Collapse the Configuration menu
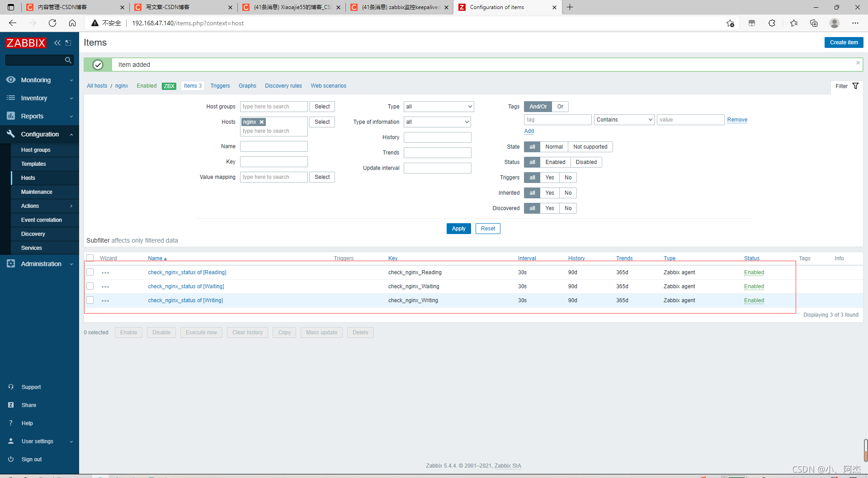The height and width of the screenshot is (478, 868). tap(71, 135)
